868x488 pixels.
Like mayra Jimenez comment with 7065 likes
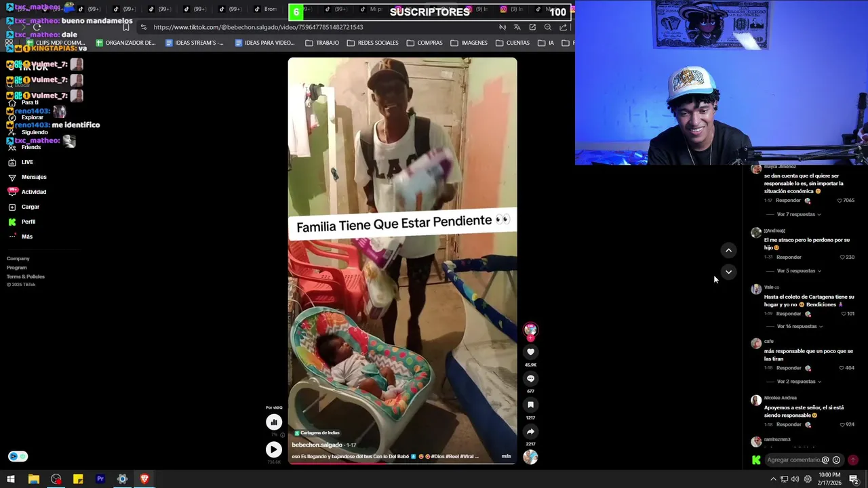click(840, 201)
